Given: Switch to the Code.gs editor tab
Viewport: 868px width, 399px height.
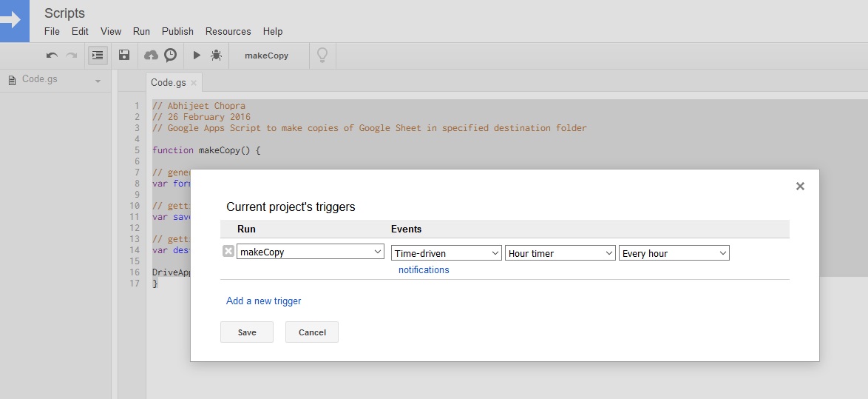Looking at the screenshot, I should tap(167, 82).
